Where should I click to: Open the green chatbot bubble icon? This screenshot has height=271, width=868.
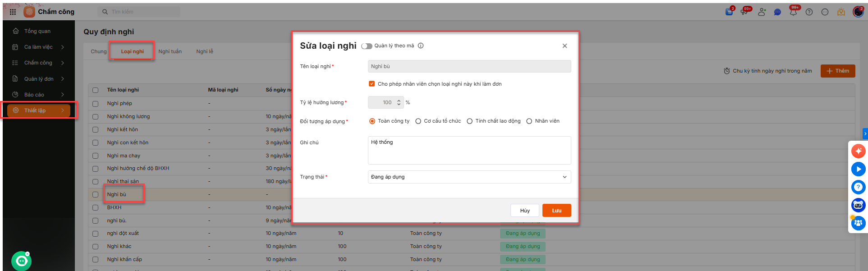(21, 261)
